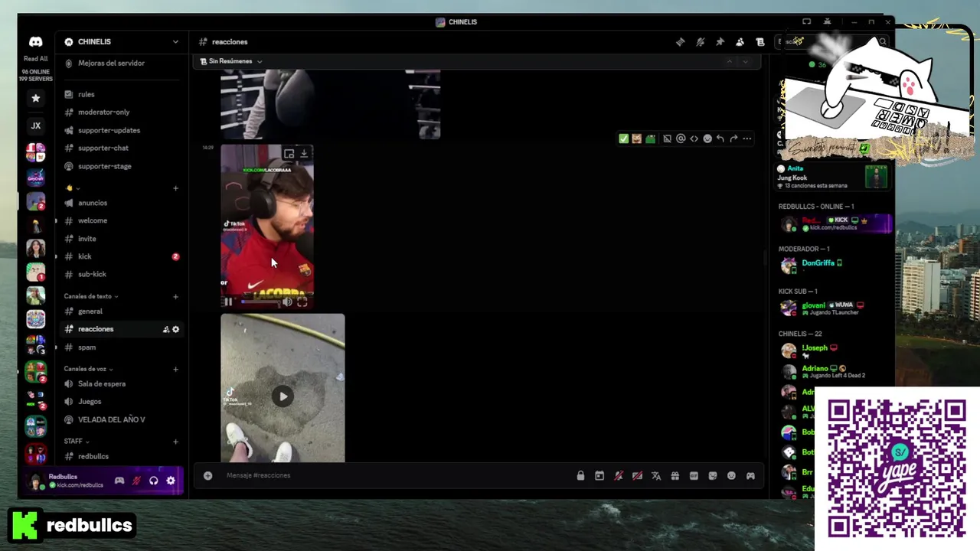Open more options ellipsis on message

(747, 139)
